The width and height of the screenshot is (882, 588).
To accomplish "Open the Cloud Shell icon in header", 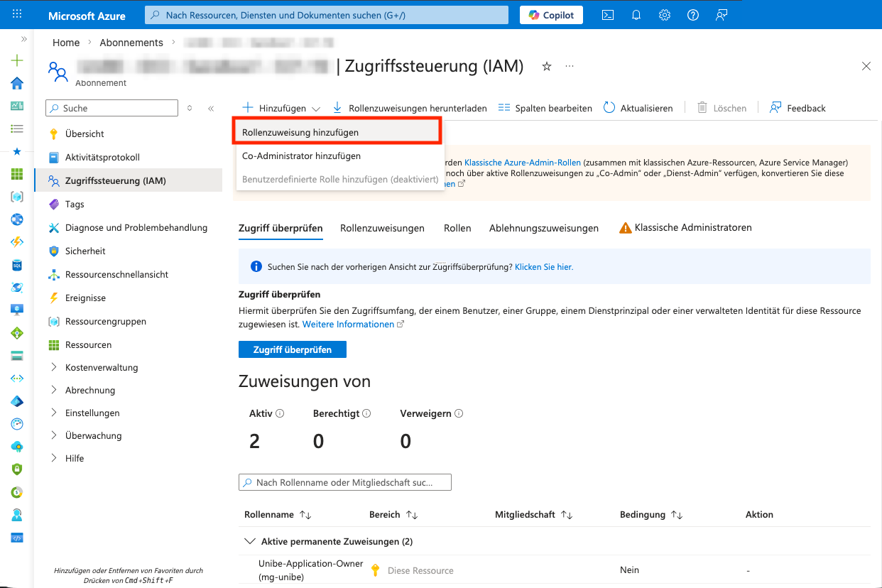I will [608, 15].
